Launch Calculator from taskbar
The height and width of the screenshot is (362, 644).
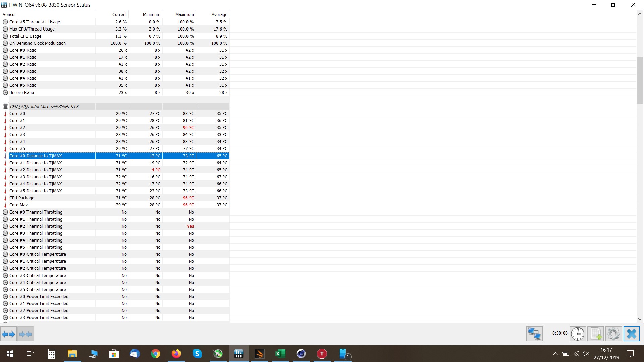click(51, 354)
